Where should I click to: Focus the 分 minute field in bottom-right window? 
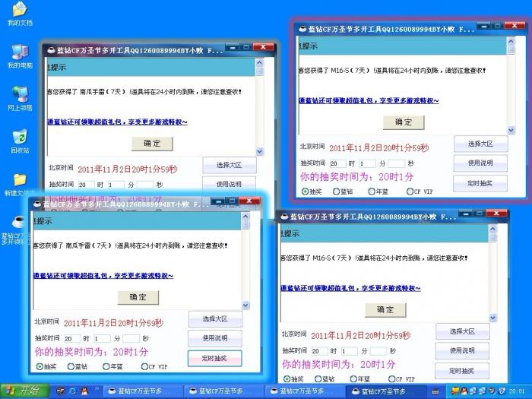pos(349,351)
